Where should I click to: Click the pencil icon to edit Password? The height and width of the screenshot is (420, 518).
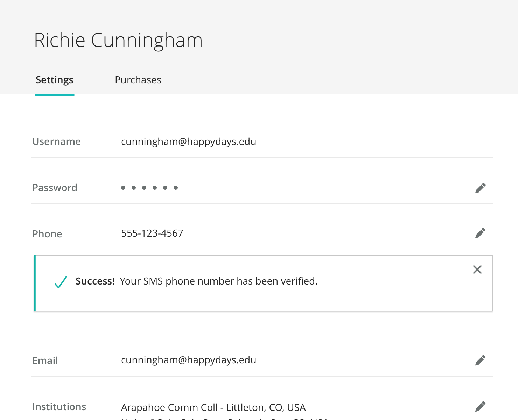pos(480,188)
